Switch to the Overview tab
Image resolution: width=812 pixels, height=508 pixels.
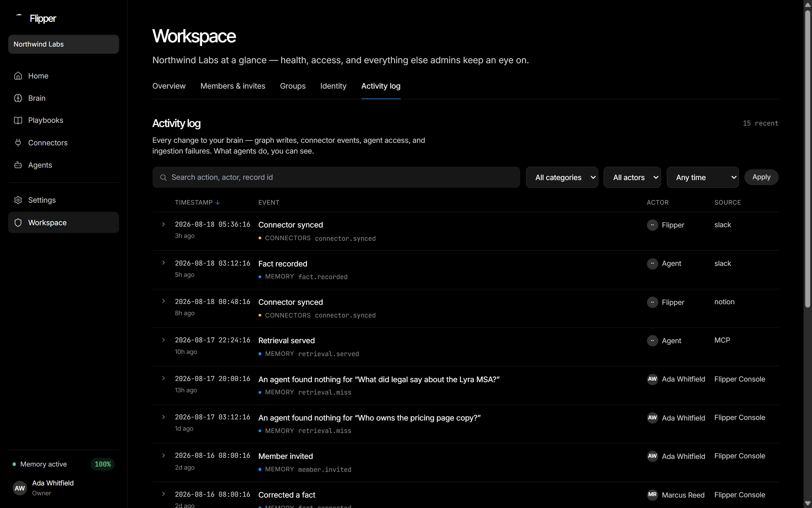tap(169, 86)
